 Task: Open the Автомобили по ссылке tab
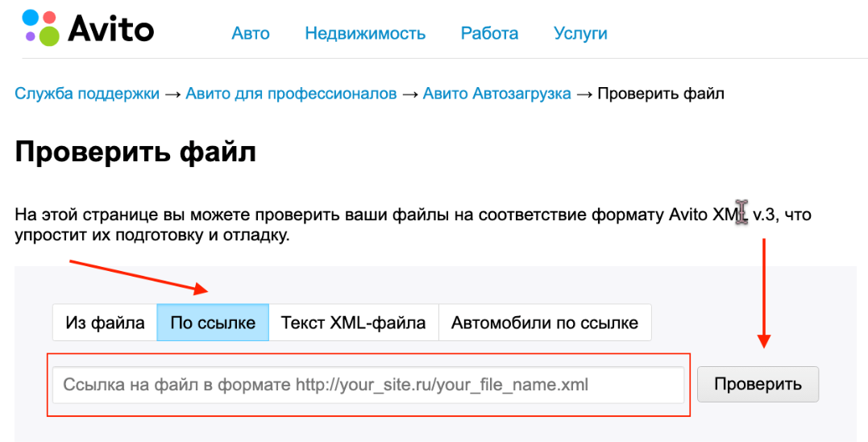[544, 323]
